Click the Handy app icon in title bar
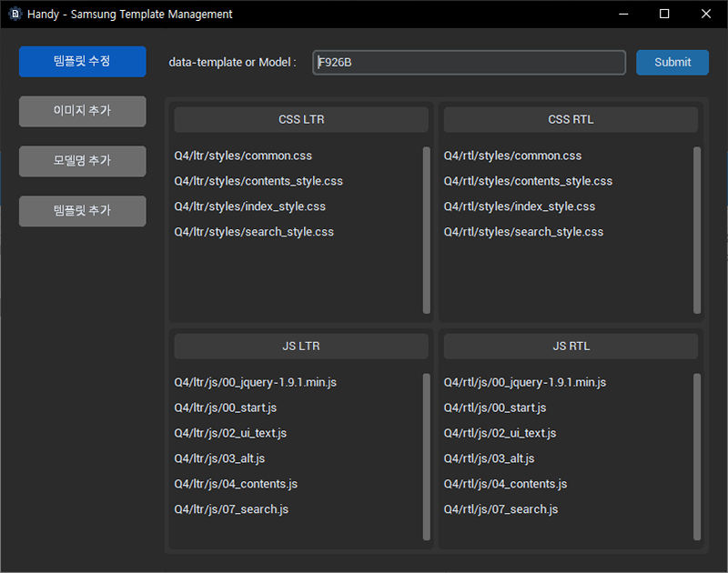The width and height of the screenshot is (728, 573). pos(15,14)
